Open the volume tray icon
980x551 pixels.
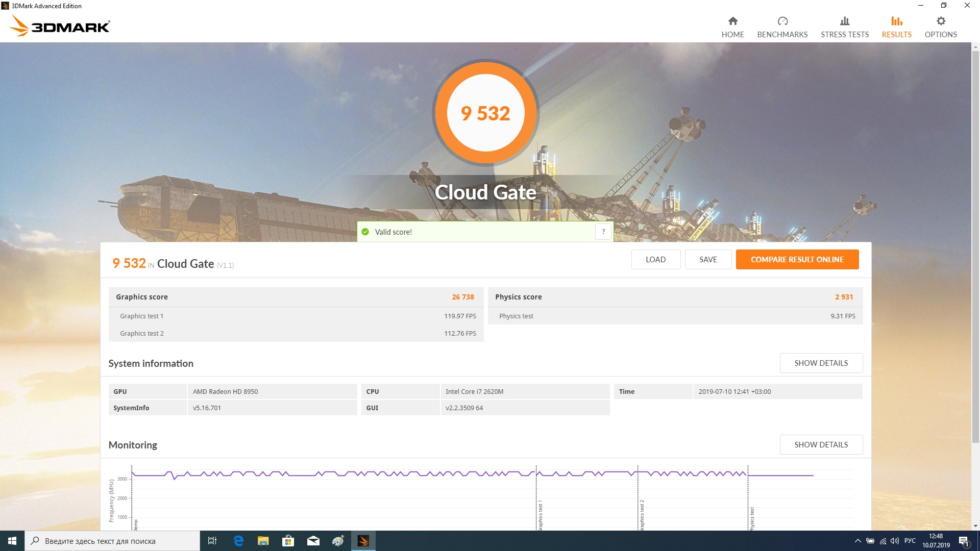point(895,541)
